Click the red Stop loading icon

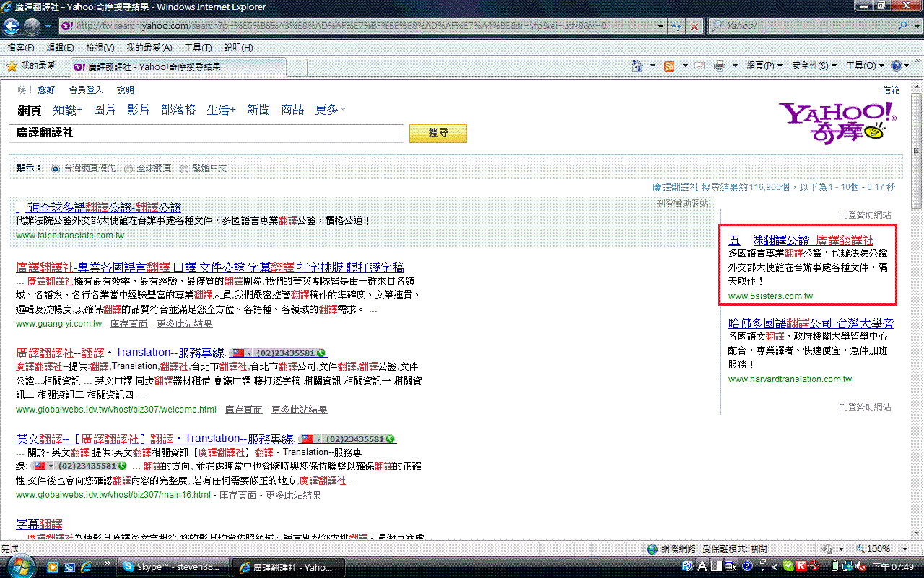694,26
